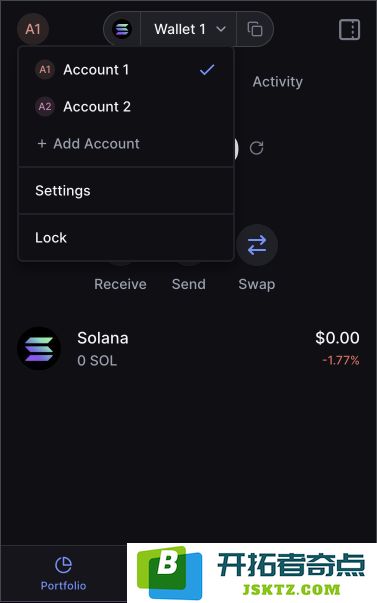Open the Solana 0 SOL asset row
The height and width of the screenshot is (603, 377).
tap(188, 348)
